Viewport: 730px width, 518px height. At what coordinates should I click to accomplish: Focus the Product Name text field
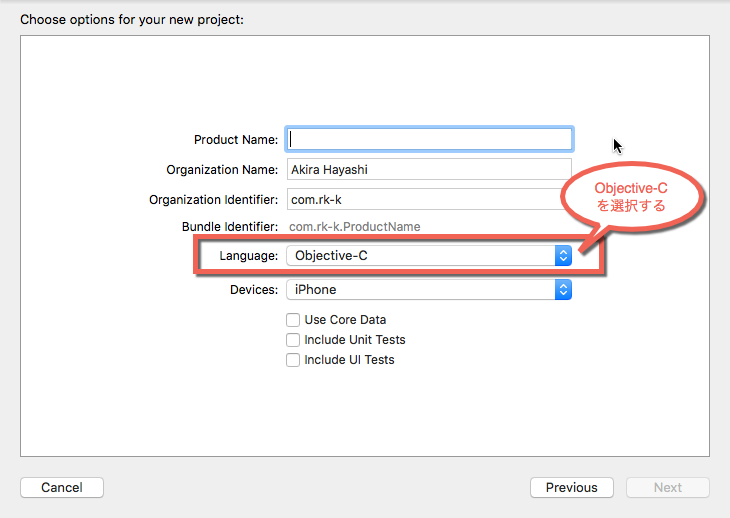429,139
